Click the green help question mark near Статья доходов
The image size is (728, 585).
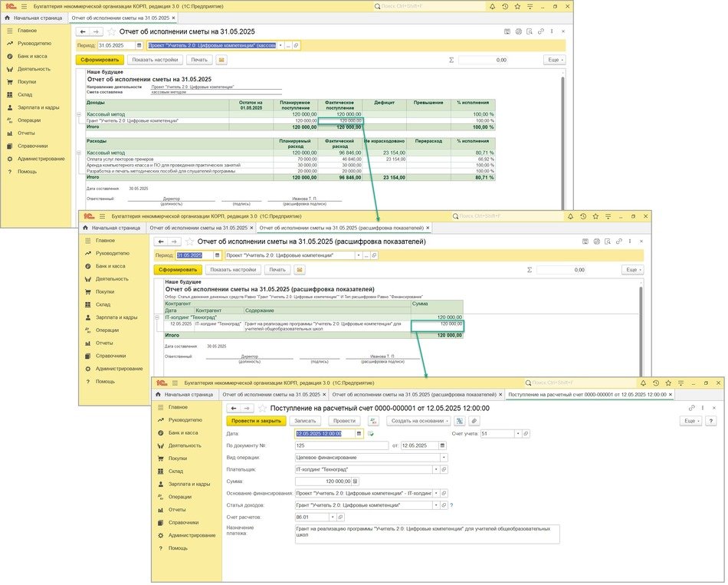451,505
